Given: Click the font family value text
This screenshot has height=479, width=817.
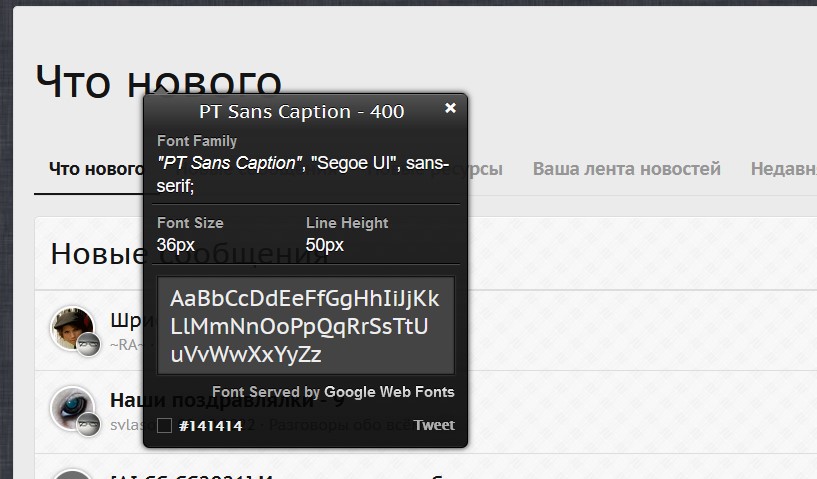Looking at the screenshot, I should pyautogui.click(x=303, y=174).
